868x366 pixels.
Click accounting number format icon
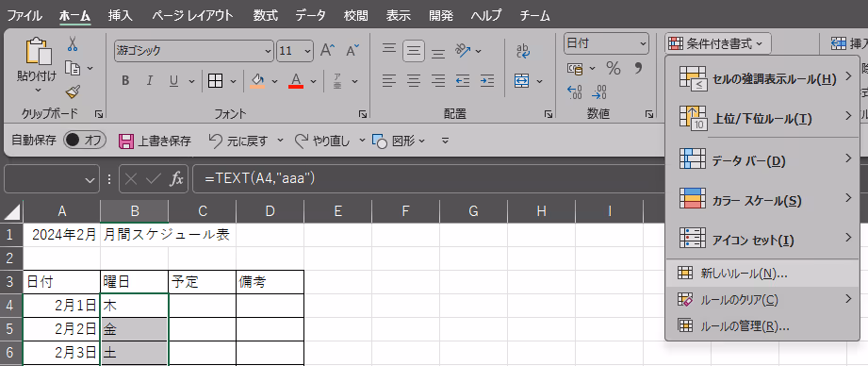coord(576,69)
